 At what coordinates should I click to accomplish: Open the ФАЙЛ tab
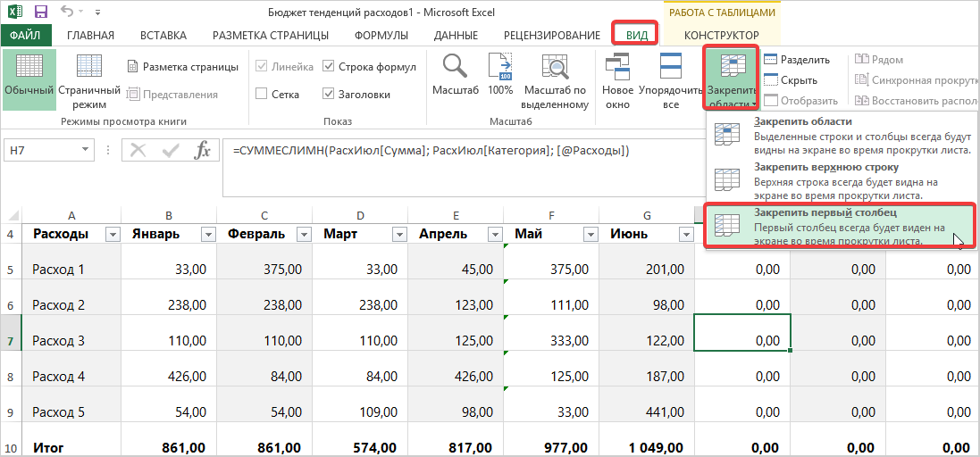25,35
